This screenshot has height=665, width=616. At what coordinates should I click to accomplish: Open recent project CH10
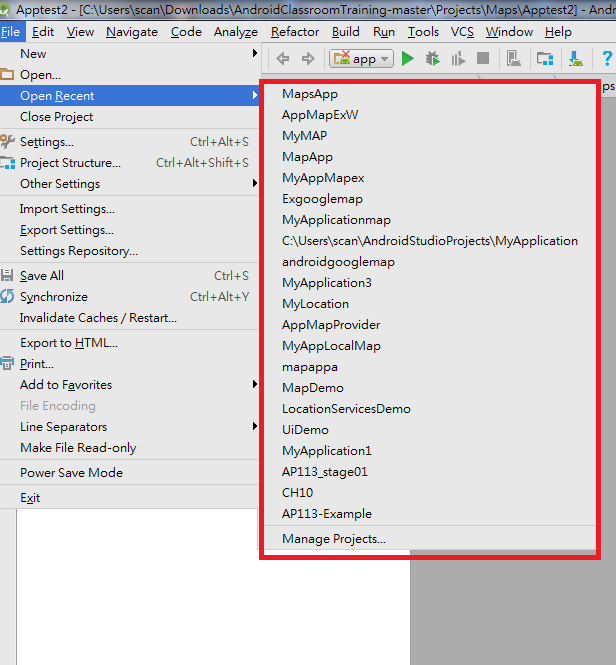point(430,492)
